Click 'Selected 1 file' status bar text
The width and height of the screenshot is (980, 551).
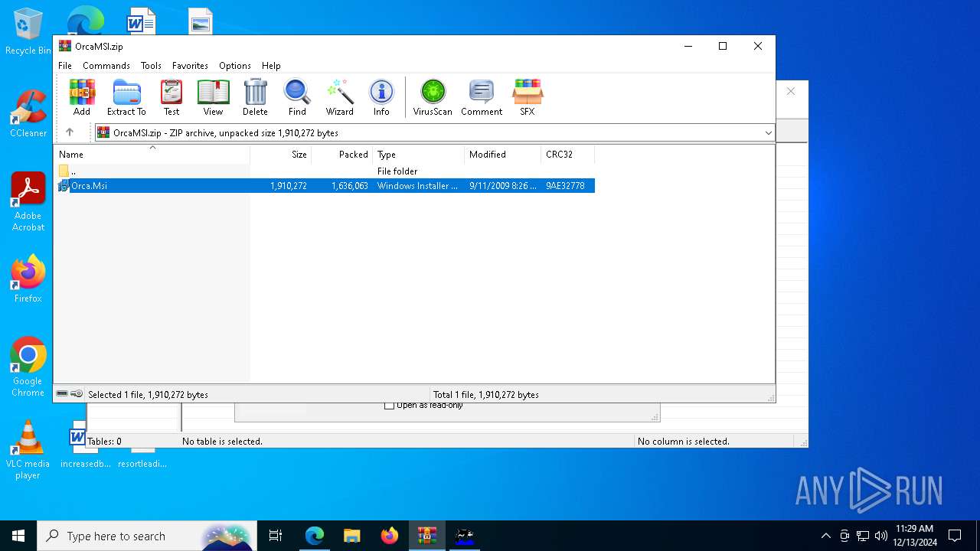(148, 395)
